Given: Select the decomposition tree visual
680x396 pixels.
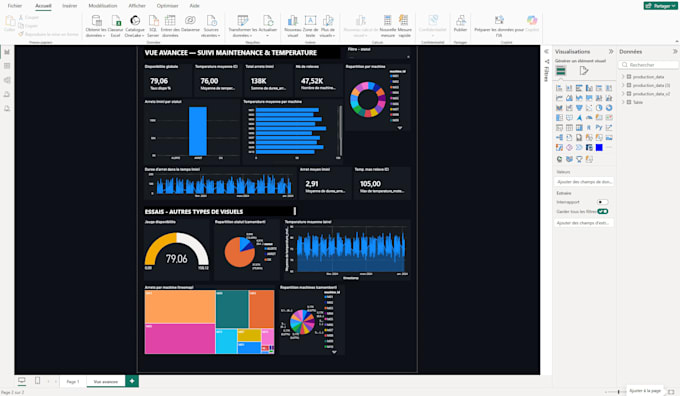Looking at the screenshot, I should [x=559, y=137].
